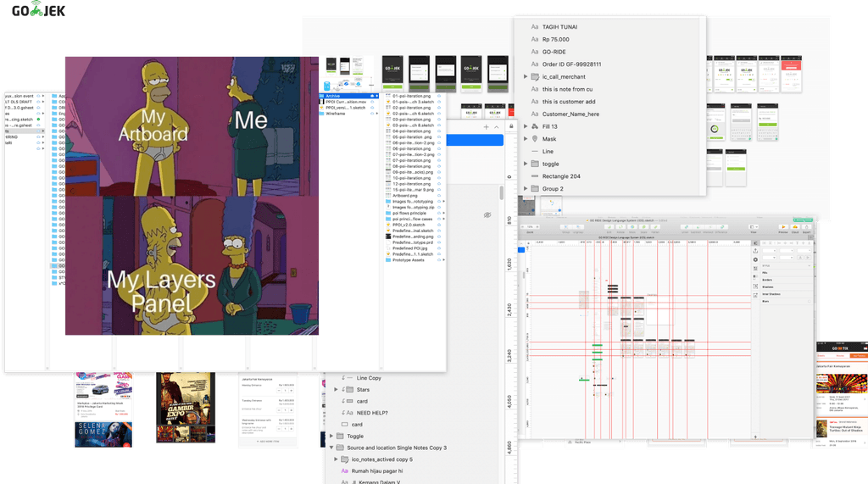Select the Rp 75.000 text layer
The height and width of the screenshot is (484, 868).
pos(555,39)
